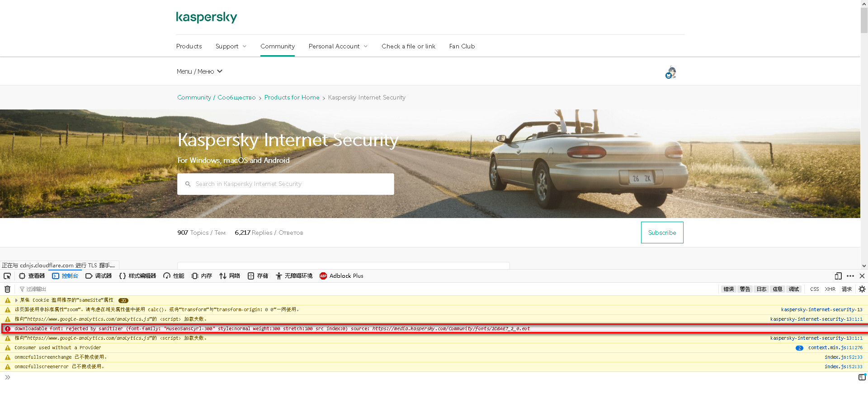Screen dimensions: 868x394
Task: Expand the Support dropdown menu
Action: [231, 46]
